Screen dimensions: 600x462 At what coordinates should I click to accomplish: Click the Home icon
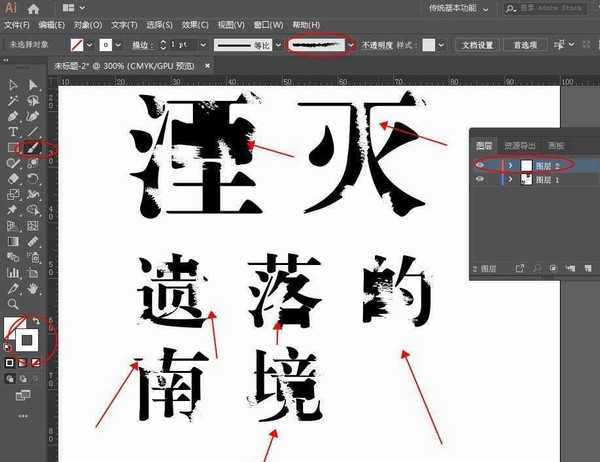click(x=34, y=8)
